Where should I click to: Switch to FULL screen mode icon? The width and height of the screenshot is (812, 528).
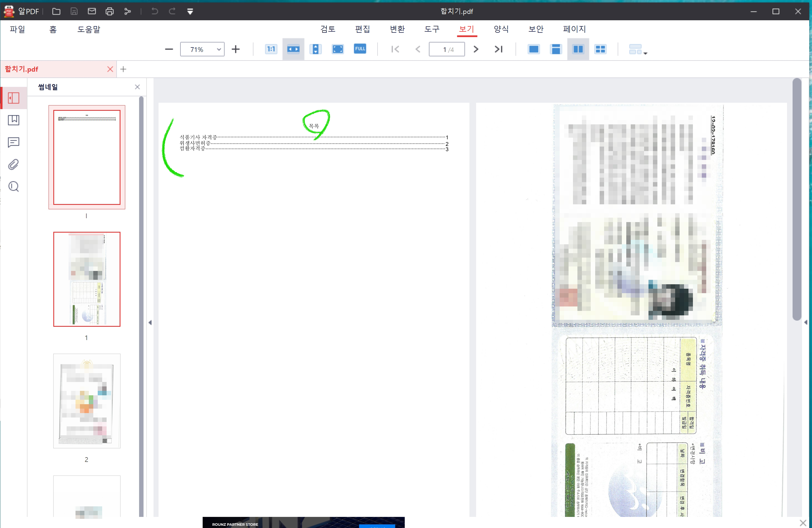[x=360, y=49]
